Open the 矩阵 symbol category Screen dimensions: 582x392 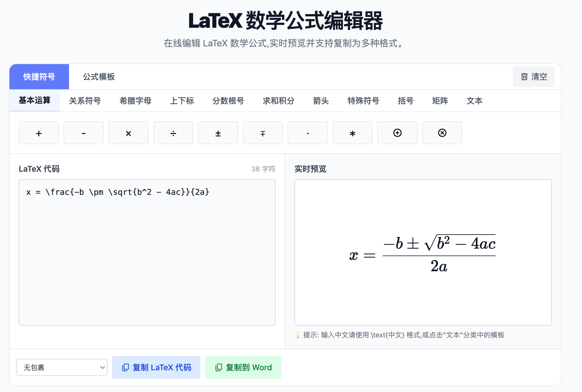(440, 101)
